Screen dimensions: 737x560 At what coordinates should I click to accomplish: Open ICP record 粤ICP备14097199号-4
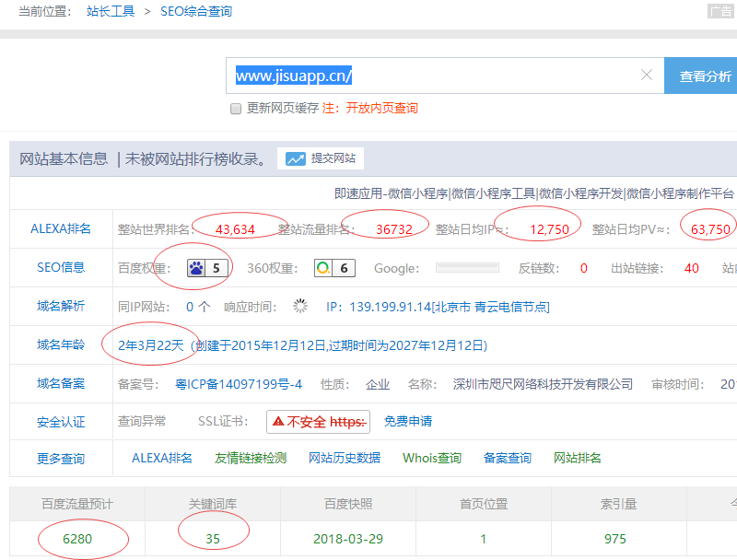(239, 384)
